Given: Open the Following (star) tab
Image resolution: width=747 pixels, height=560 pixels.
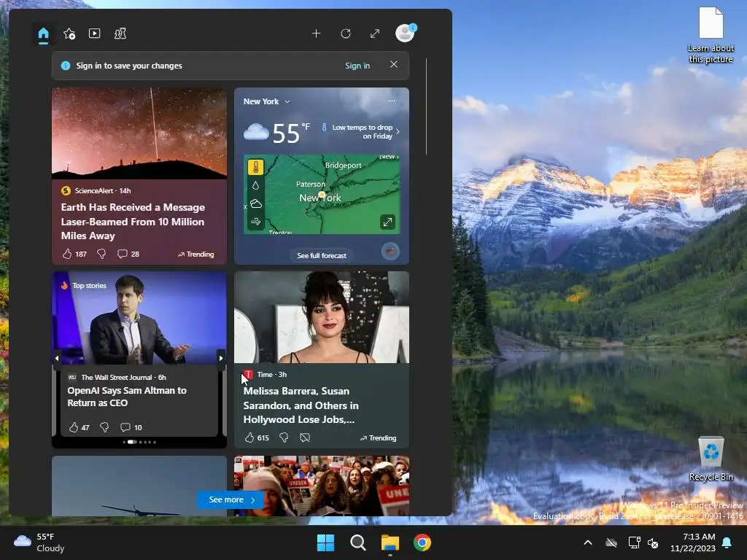Looking at the screenshot, I should coord(69,34).
